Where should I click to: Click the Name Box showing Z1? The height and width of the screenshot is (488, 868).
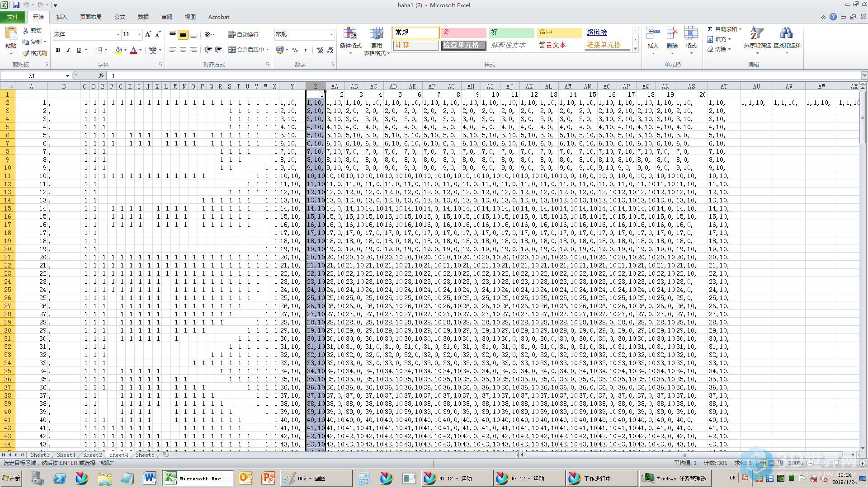tap(32, 75)
